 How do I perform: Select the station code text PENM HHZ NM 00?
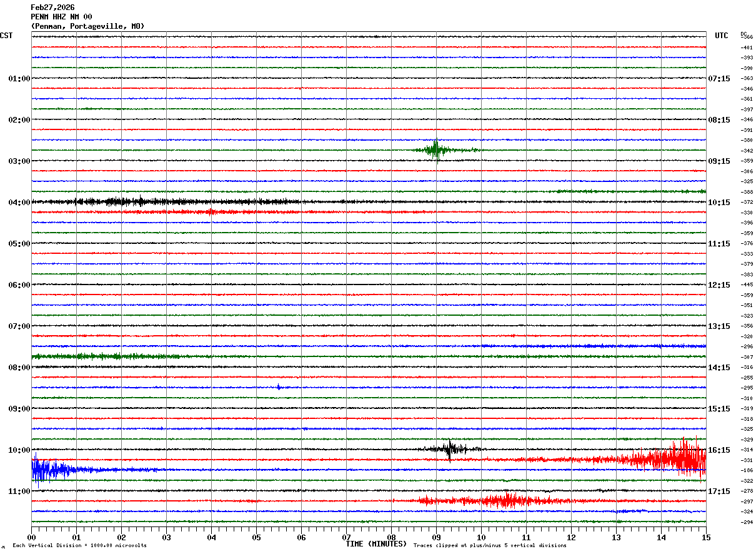pyautogui.click(x=61, y=17)
